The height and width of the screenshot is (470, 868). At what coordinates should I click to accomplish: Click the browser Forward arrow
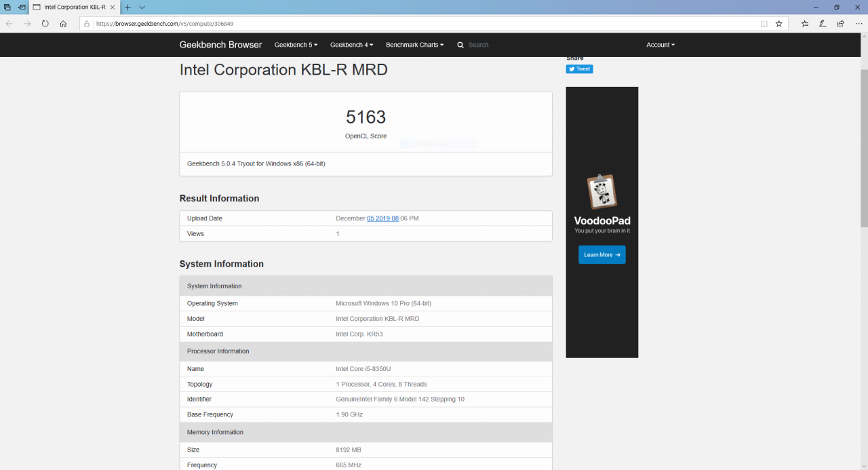pyautogui.click(x=27, y=23)
